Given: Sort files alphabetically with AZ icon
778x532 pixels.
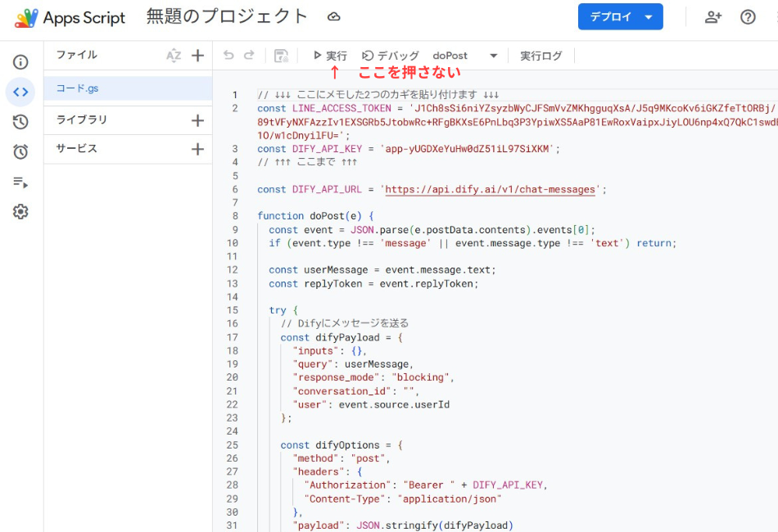Looking at the screenshot, I should (172, 55).
